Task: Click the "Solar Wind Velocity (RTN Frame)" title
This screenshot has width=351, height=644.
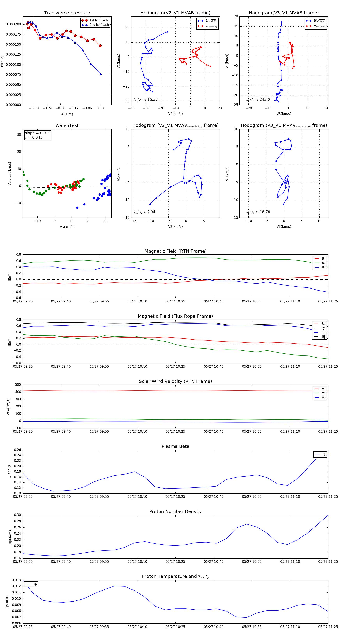Action: click(x=175, y=381)
